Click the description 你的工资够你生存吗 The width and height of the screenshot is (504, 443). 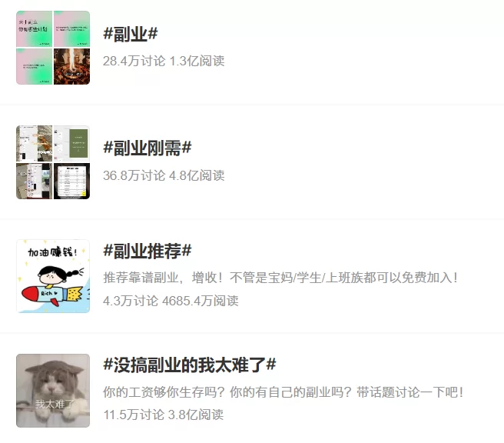pos(283,392)
